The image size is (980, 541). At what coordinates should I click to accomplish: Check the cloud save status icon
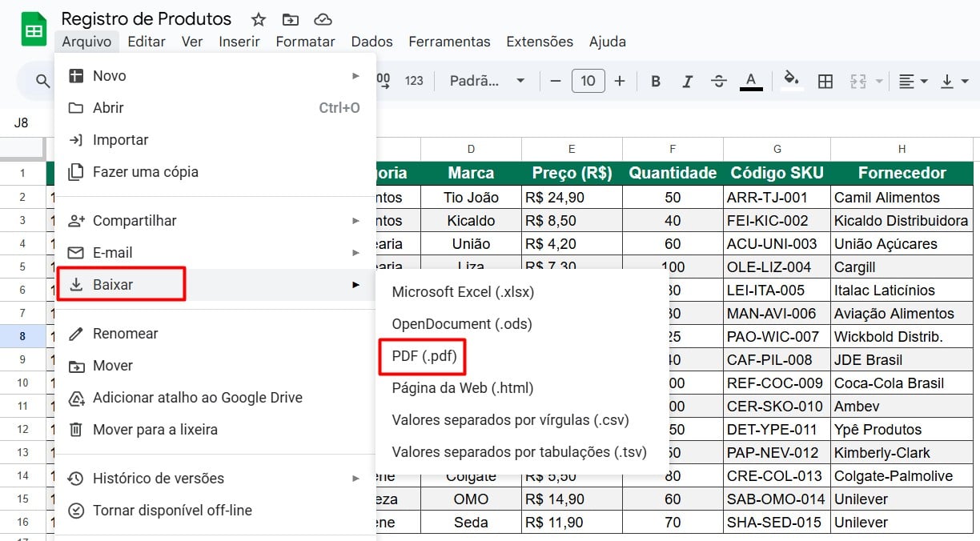point(323,19)
